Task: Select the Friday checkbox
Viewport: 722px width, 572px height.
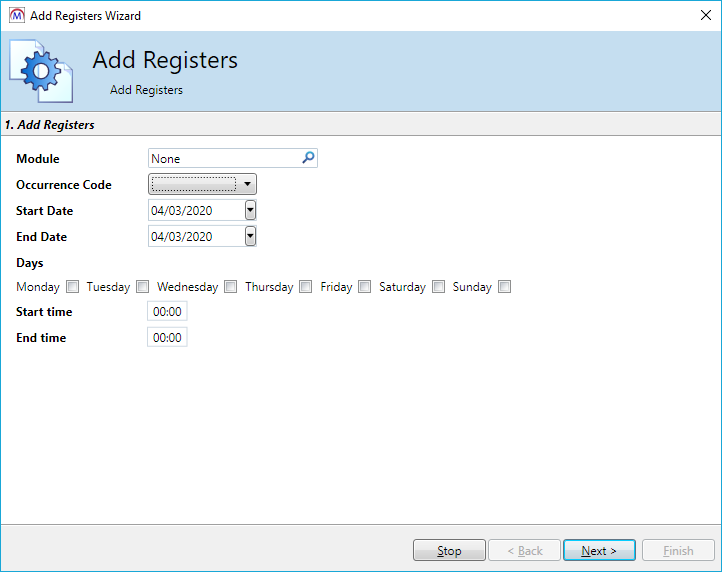Action: coord(365,287)
